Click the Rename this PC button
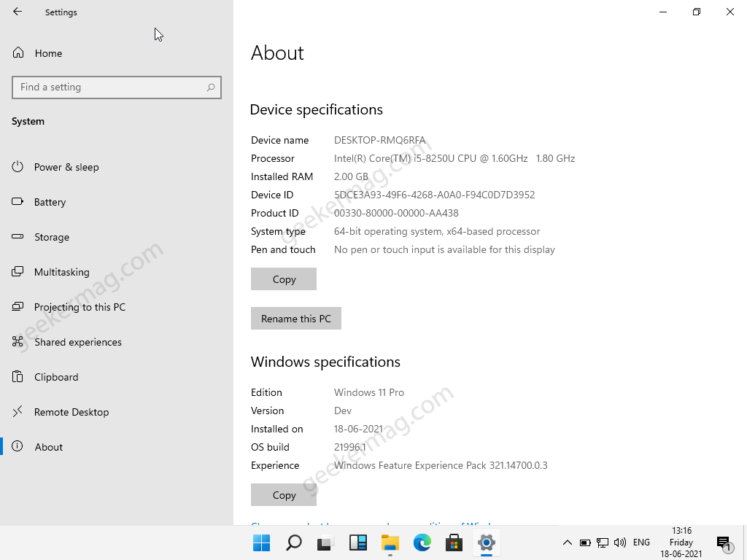This screenshot has height=560, width=747. click(x=296, y=319)
